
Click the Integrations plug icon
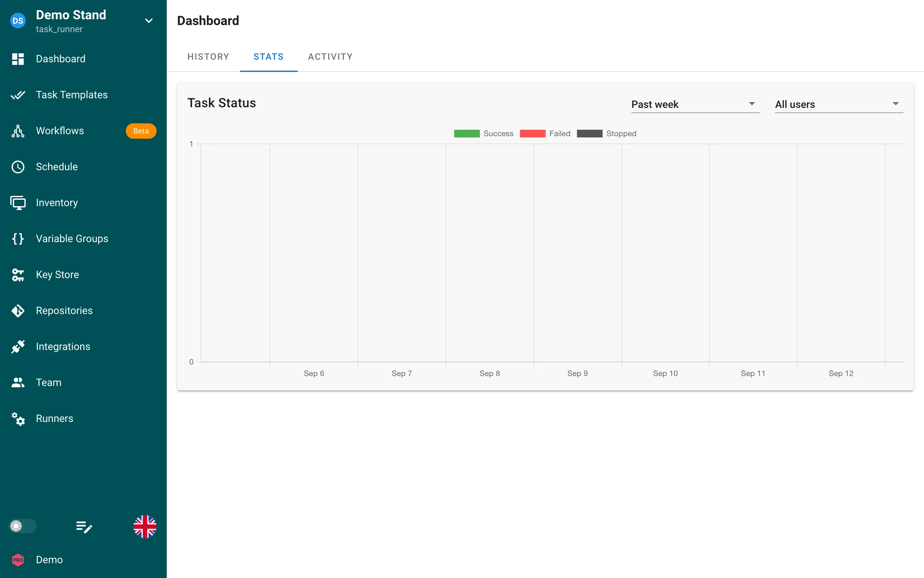[x=18, y=346]
